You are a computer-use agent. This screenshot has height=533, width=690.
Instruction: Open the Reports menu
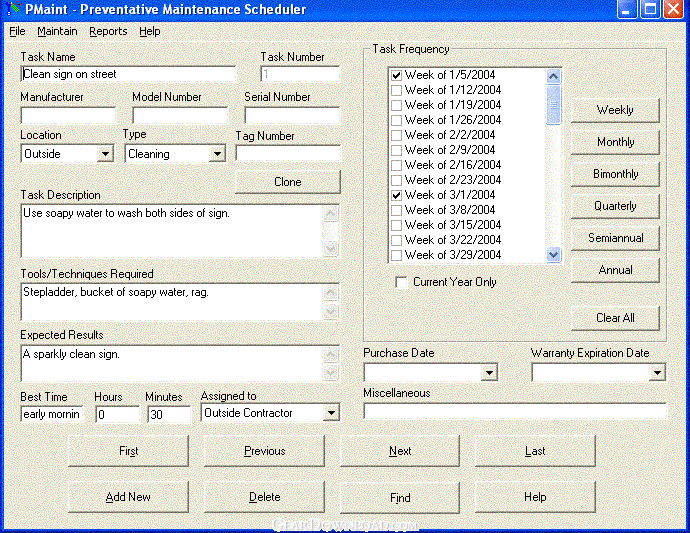(x=108, y=32)
